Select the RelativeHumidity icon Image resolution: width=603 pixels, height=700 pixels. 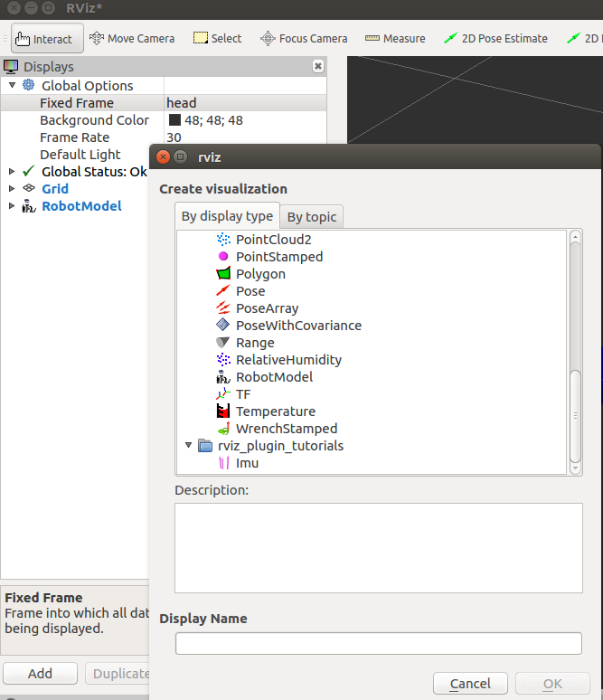point(223,359)
